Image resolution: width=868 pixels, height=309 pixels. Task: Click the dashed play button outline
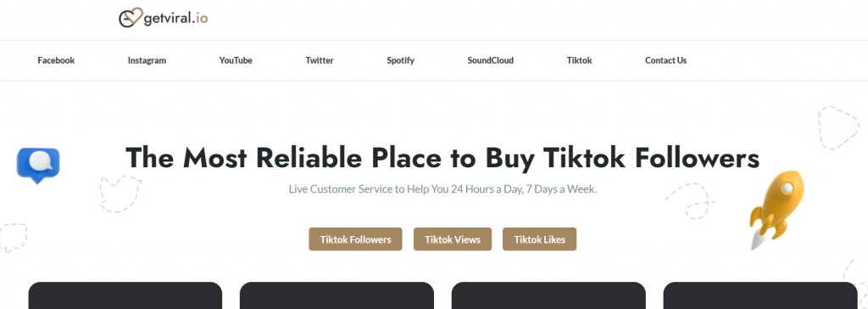[x=838, y=127]
